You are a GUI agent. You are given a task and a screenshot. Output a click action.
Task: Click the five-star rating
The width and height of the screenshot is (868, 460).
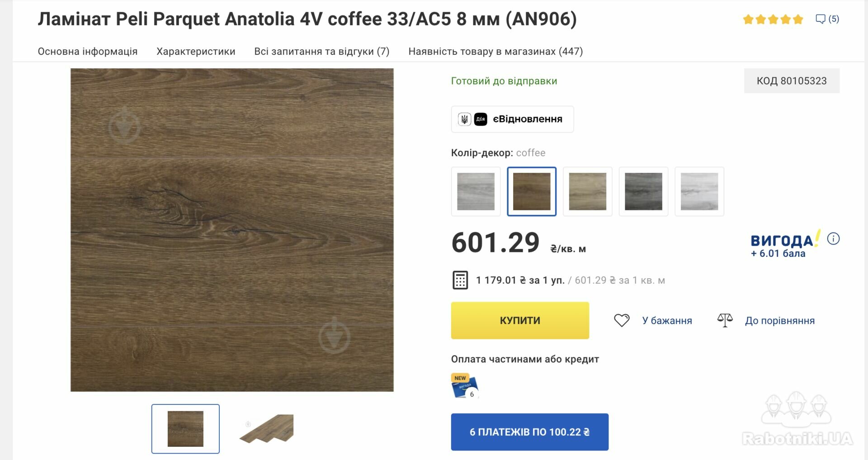773,19
